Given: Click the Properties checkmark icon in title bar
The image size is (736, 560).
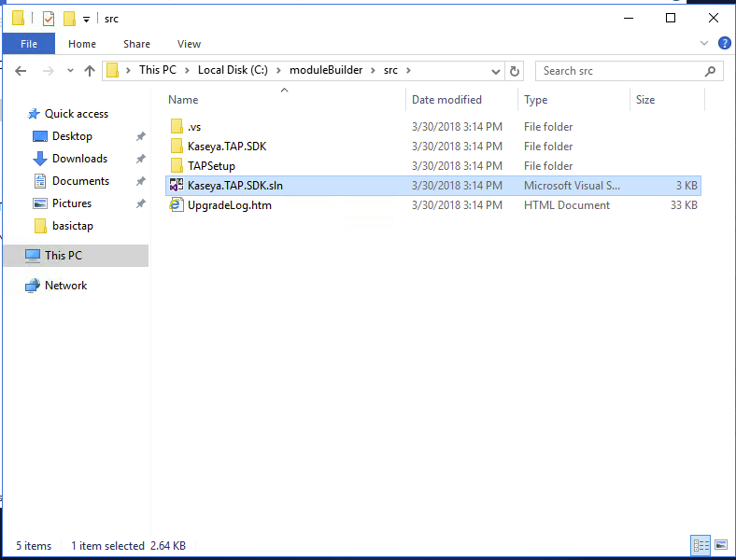Looking at the screenshot, I should click(49, 19).
